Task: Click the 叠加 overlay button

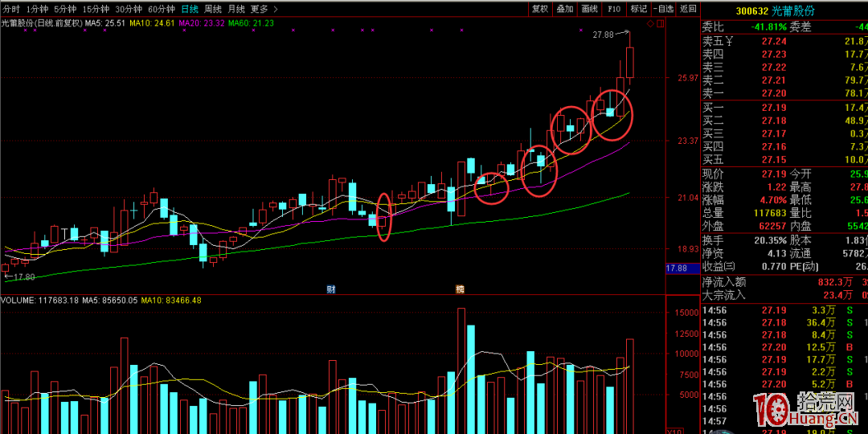Action: [565, 8]
